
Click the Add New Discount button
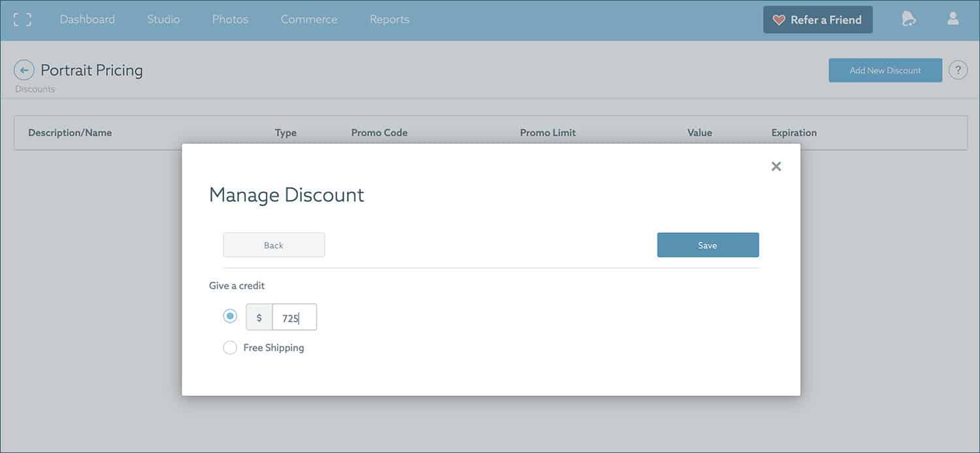coord(885,71)
